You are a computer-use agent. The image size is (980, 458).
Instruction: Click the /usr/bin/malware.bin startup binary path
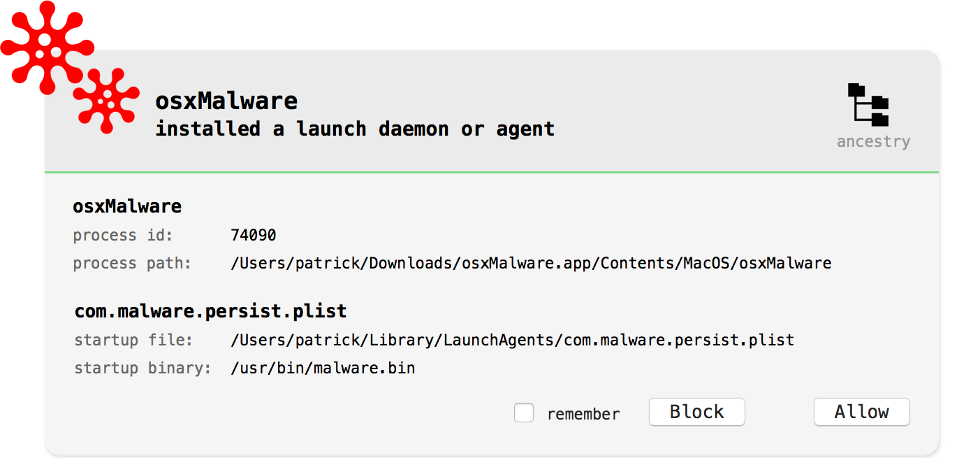point(323,368)
